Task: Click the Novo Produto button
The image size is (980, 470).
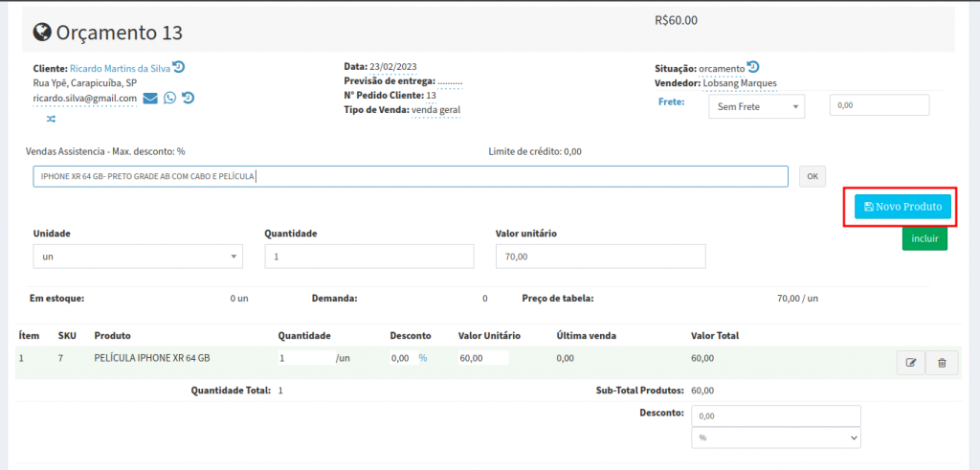Action: (896, 207)
